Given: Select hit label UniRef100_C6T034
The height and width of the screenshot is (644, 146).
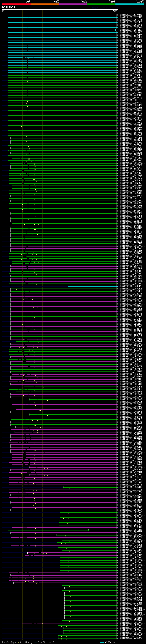Looking at the screenshot, I should [131, 20].
